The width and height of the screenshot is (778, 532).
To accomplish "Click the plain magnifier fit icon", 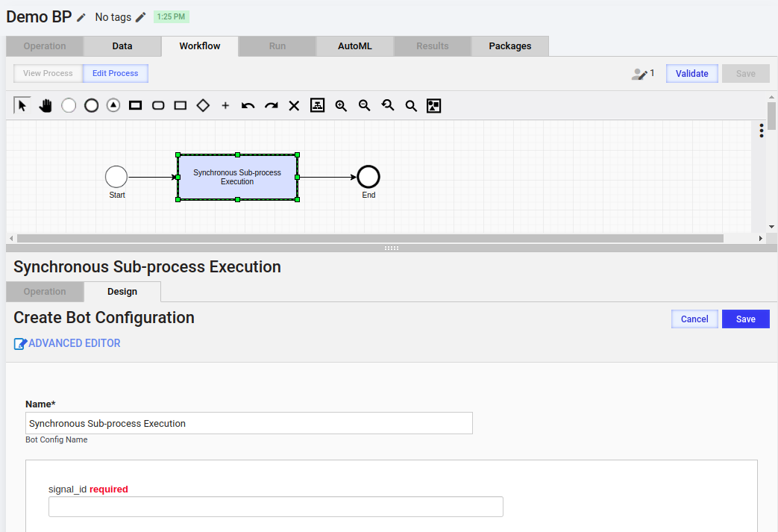I will (x=411, y=106).
